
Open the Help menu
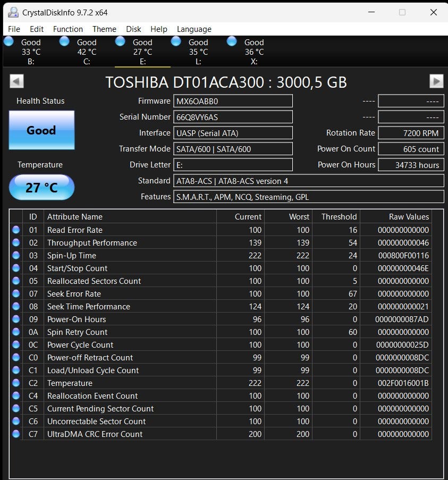(x=159, y=29)
